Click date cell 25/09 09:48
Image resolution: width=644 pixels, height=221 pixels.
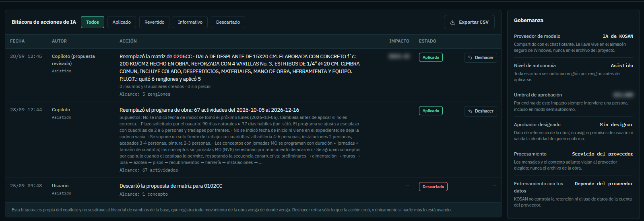tap(26, 186)
